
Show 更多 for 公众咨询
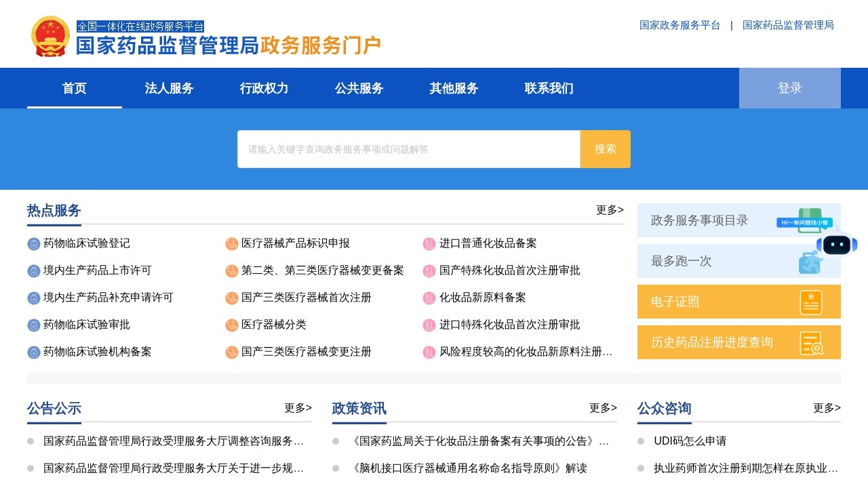pyautogui.click(x=827, y=408)
